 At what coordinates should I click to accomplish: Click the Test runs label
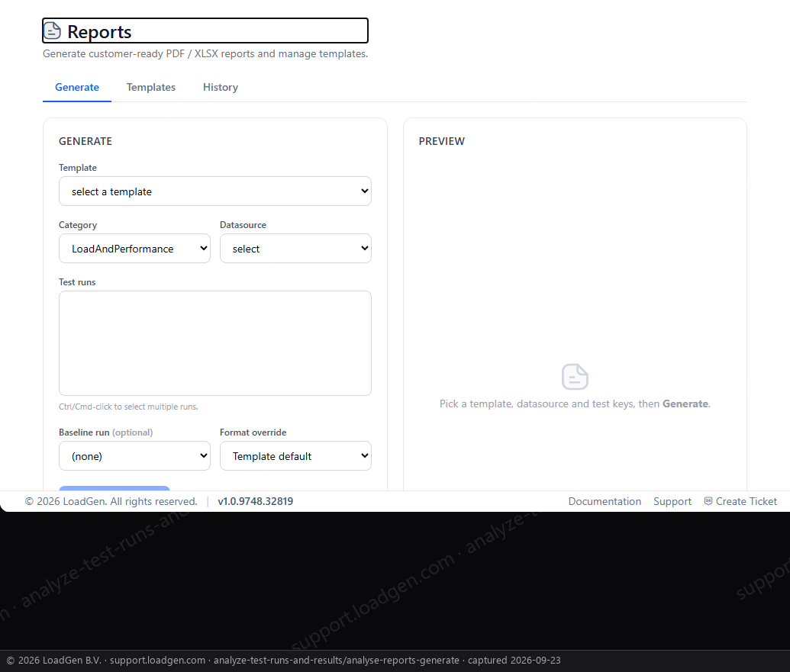[77, 282]
